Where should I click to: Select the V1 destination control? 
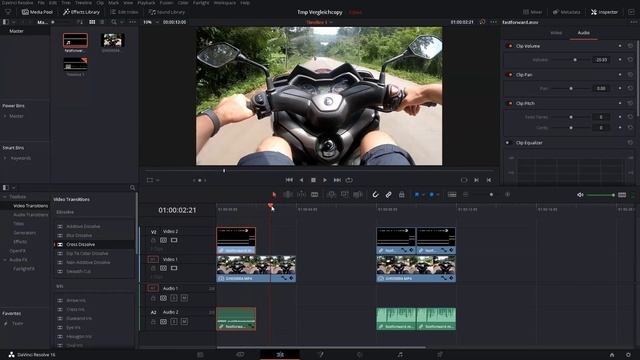coord(153,259)
